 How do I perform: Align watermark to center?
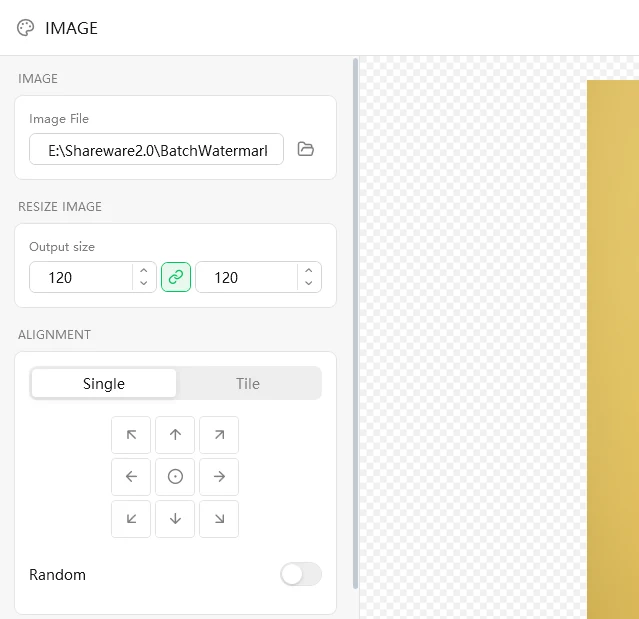click(x=175, y=476)
